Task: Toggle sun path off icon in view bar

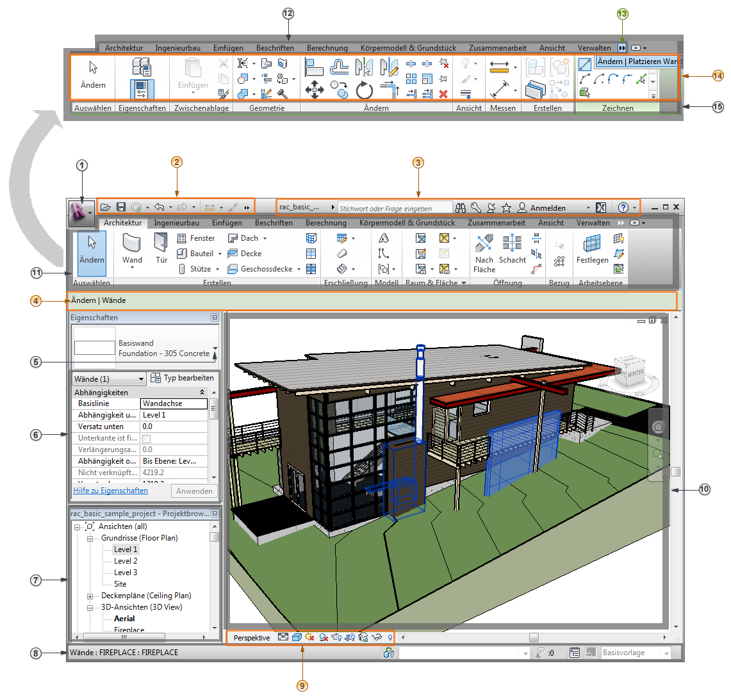Action: (x=309, y=637)
